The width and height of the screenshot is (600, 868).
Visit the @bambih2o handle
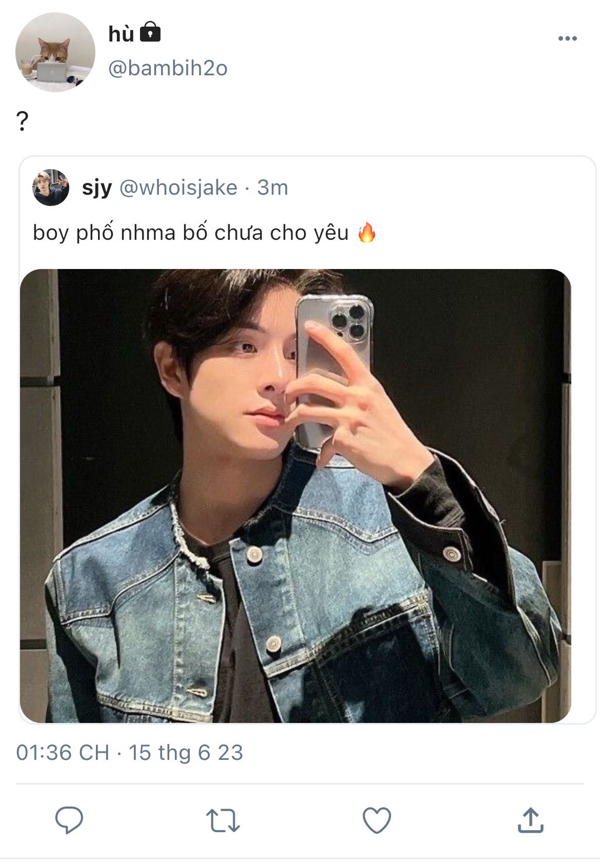coord(168,68)
